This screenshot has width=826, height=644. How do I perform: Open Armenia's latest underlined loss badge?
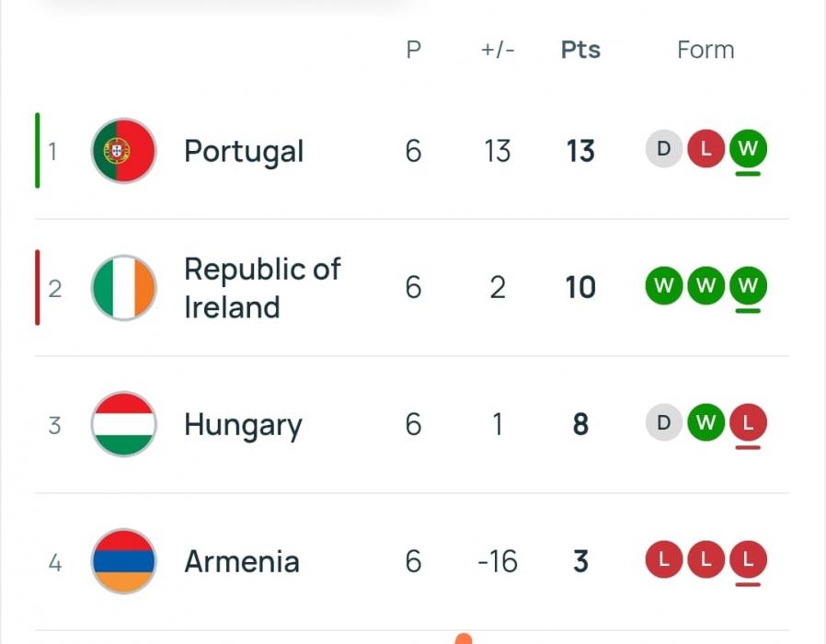pos(748,559)
